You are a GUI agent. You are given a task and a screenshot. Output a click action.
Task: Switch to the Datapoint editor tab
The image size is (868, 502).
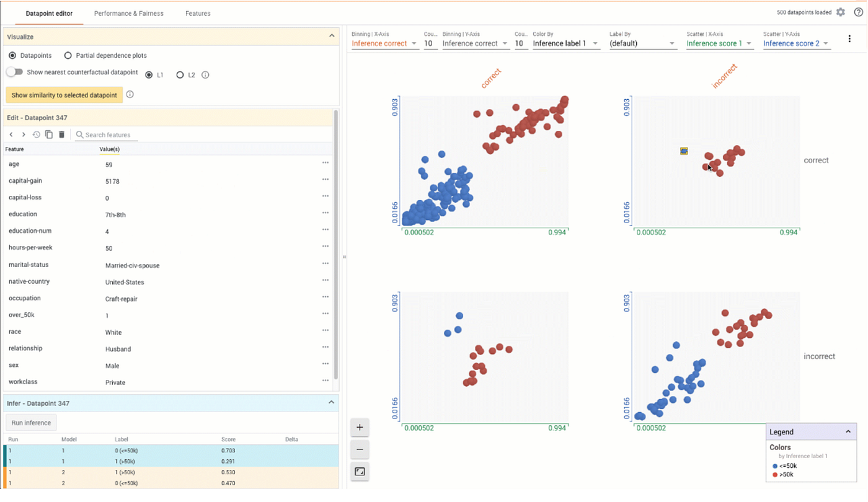pyautogui.click(x=49, y=13)
